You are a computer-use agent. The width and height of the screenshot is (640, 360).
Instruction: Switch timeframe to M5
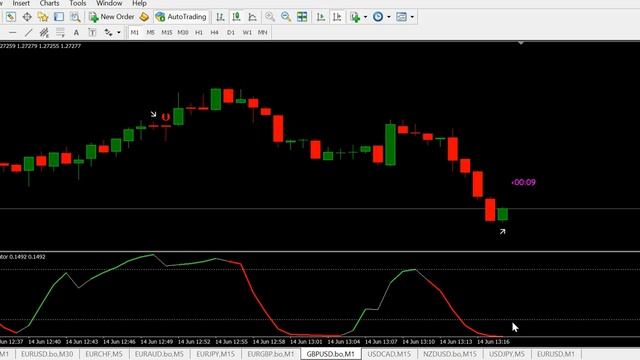coord(151,32)
